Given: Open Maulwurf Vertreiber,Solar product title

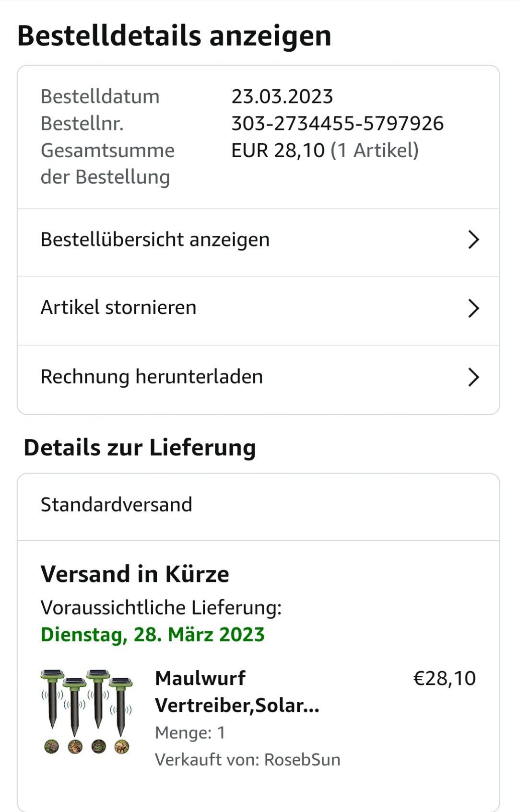Looking at the screenshot, I should pos(237,692).
